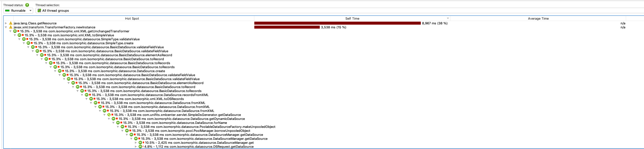Expand the 10.5% DataSourceManager.get node
Screen dimensions: 644x149
click(136, 143)
